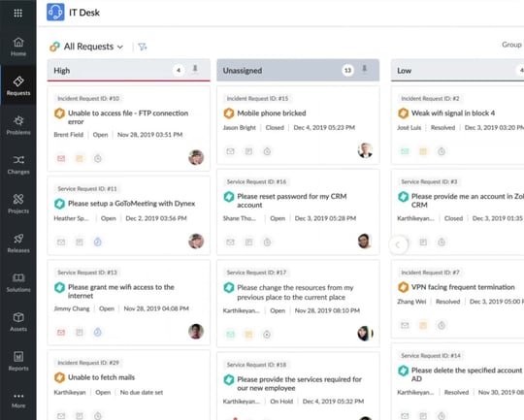The image size is (524, 420).
Task: Click timer icon on GoToMeeting request card
Action: click(x=98, y=242)
